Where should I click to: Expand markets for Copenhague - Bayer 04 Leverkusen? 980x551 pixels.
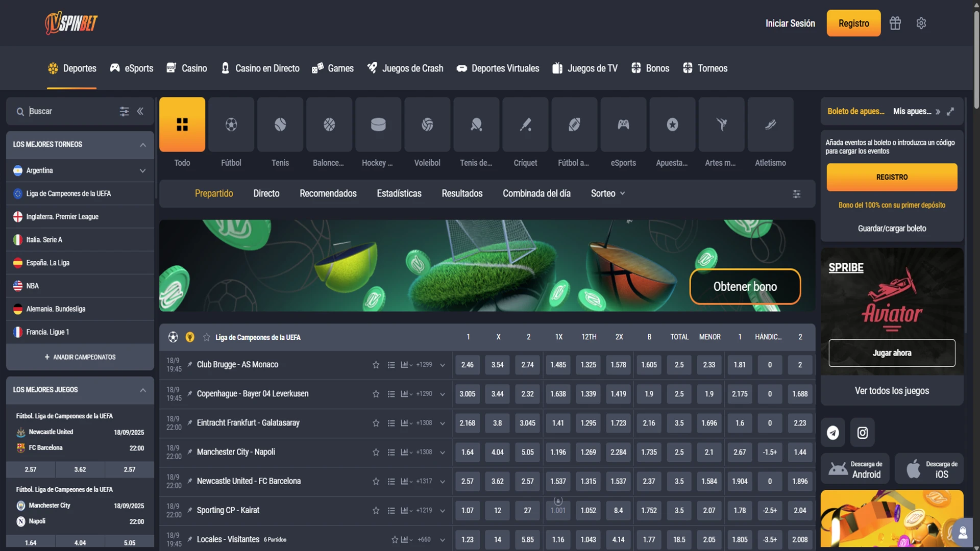pos(443,394)
